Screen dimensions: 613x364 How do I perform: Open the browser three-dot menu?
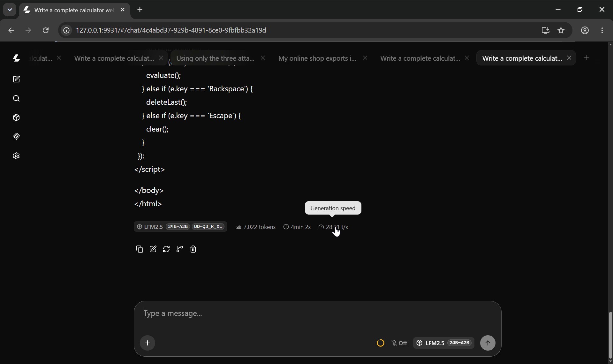[x=602, y=30]
